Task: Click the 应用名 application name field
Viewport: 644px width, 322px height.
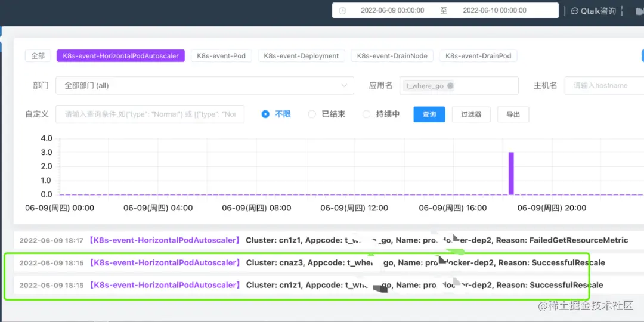Action: coord(459,85)
